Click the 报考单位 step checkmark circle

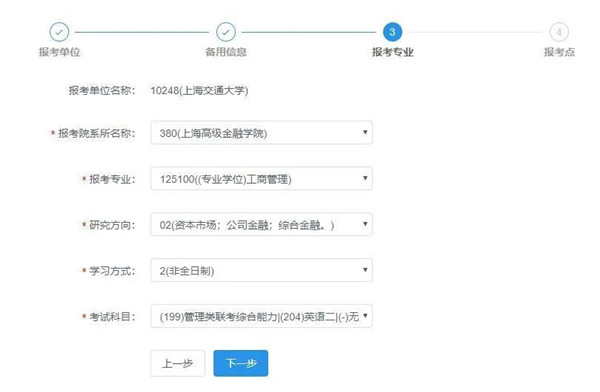tap(59, 32)
